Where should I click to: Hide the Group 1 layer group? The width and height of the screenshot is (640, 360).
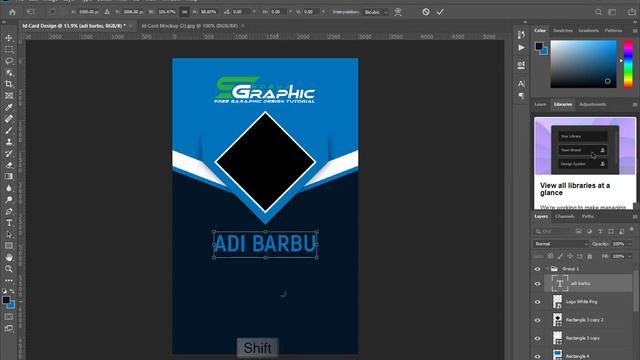pos(537,269)
